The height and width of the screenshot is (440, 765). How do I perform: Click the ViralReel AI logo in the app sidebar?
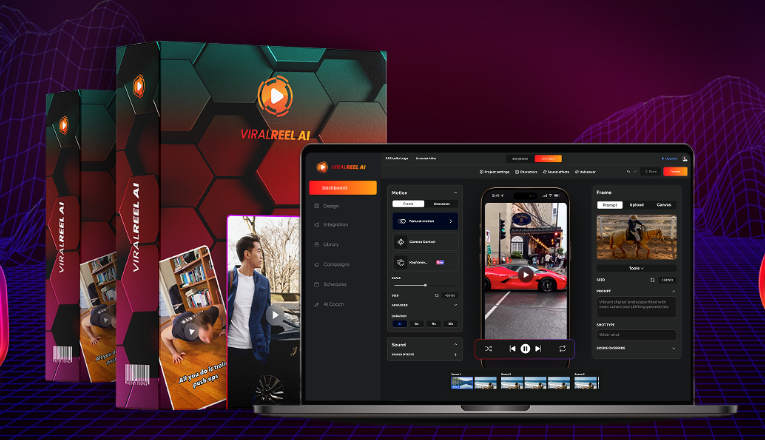(342, 167)
